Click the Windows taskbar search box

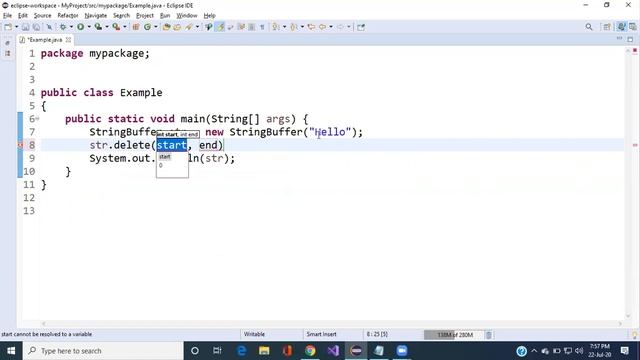point(103,351)
